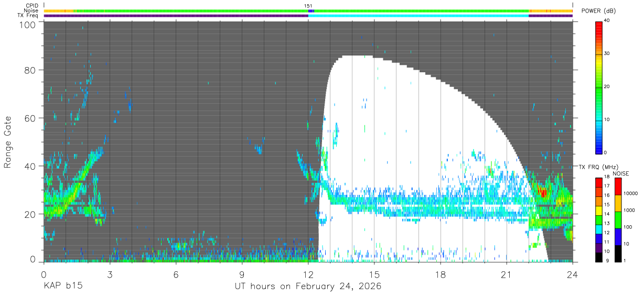
Task: Click the NOISE legend title
Action: coord(620,173)
